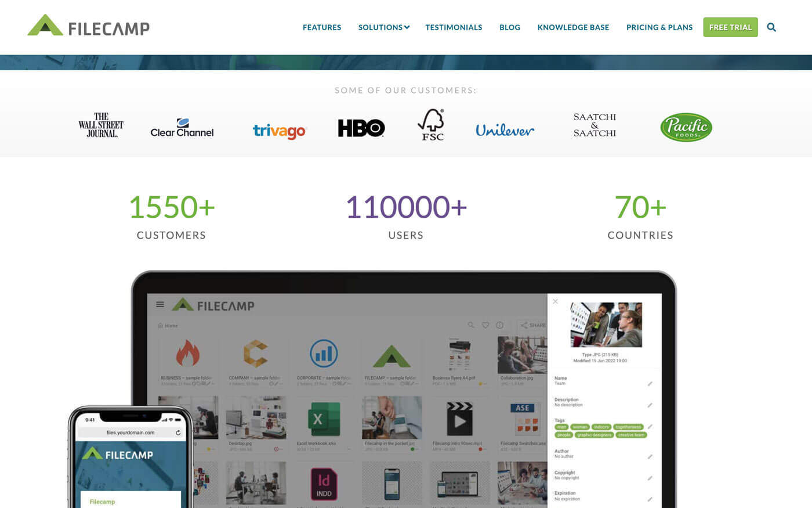The height and width of the screenshot is (508, 812).
Task: Go to PRICING & PLANS
Action: [x=659, y=27]
